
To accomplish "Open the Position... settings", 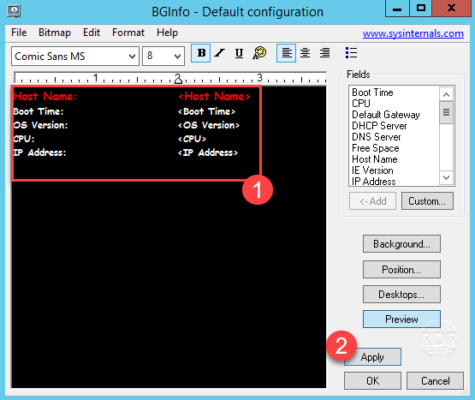I will coord(402,269).
